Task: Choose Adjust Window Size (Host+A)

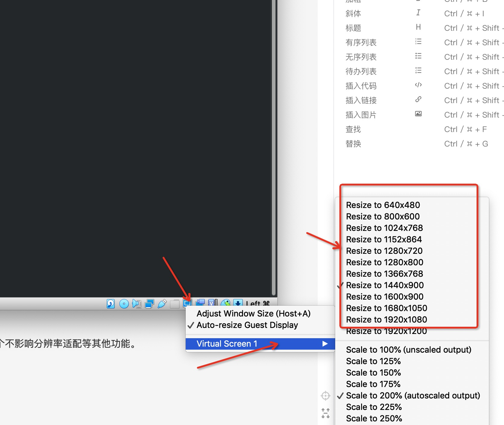Action: 260,313
